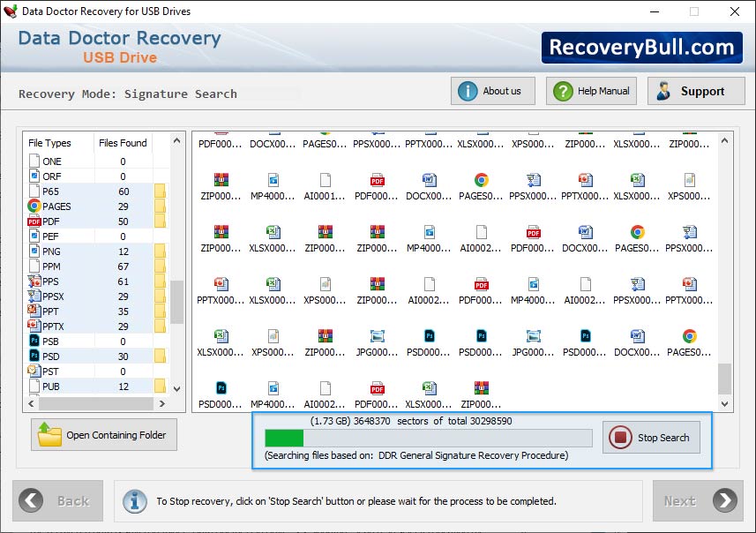Select the AI0001... recovered file
756x533 pixels.
(325, 187)
